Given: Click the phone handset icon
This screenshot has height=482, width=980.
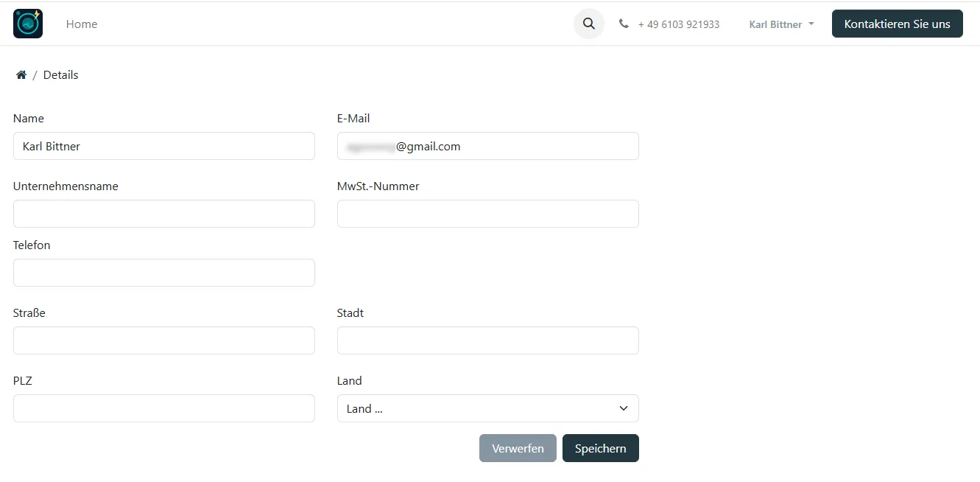Looking at the screenshot, I should click(624, 24).
